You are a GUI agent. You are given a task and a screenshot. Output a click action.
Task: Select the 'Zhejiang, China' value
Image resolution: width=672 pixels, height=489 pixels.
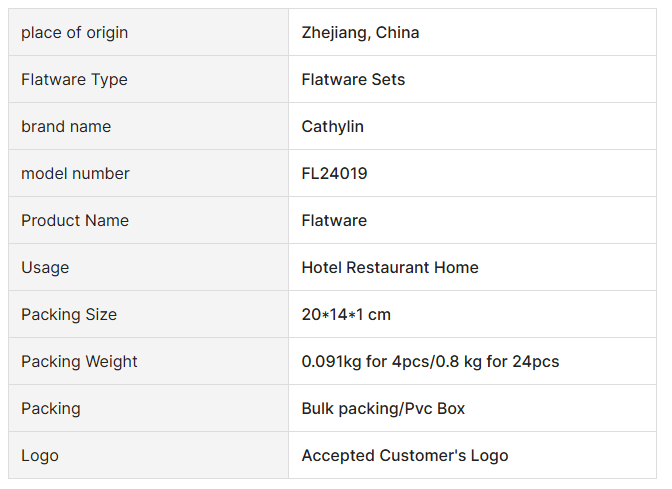click(360, 33)
